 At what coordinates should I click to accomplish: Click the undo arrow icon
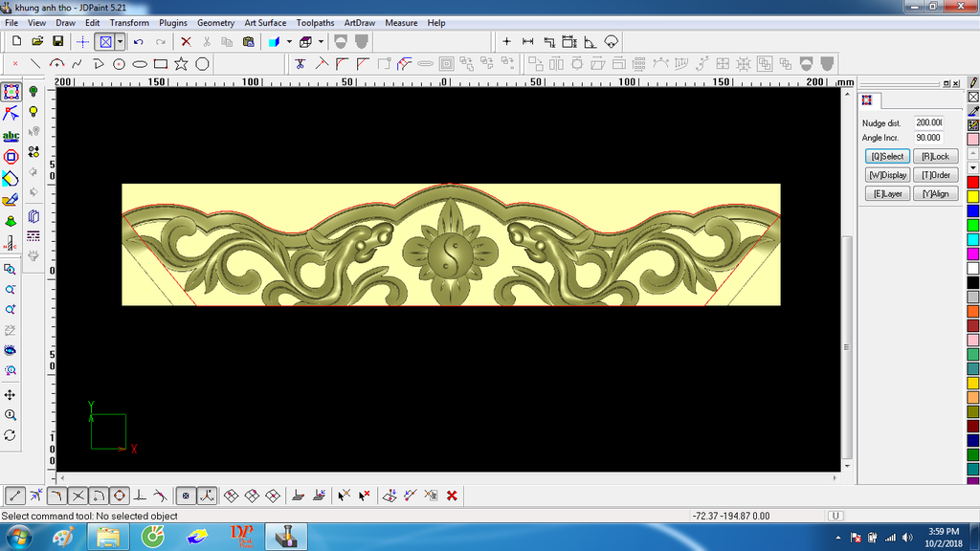(x=139, y=42)
